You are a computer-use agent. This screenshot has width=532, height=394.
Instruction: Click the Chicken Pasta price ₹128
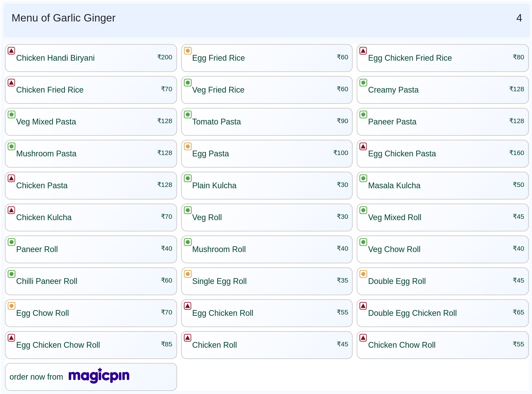[165, 185]
